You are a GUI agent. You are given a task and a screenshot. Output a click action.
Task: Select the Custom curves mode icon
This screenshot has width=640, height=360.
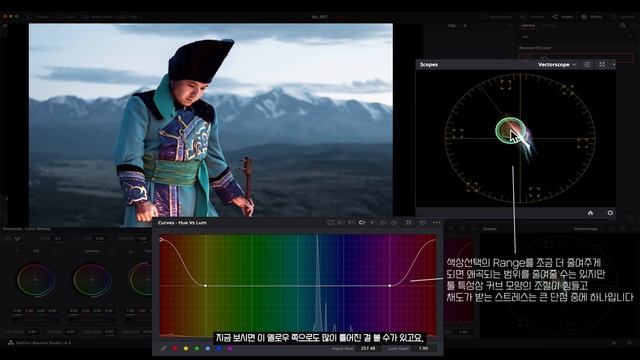click(x=331, y=222)
